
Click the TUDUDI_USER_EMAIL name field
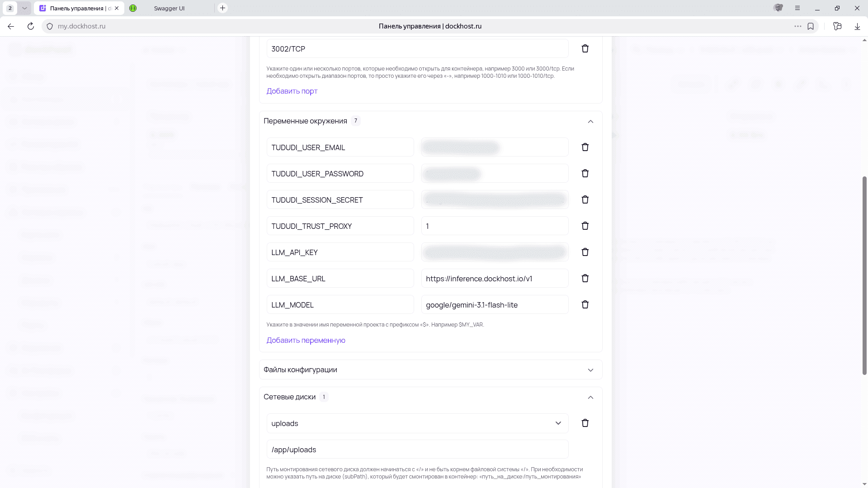(x=340, y=147)
